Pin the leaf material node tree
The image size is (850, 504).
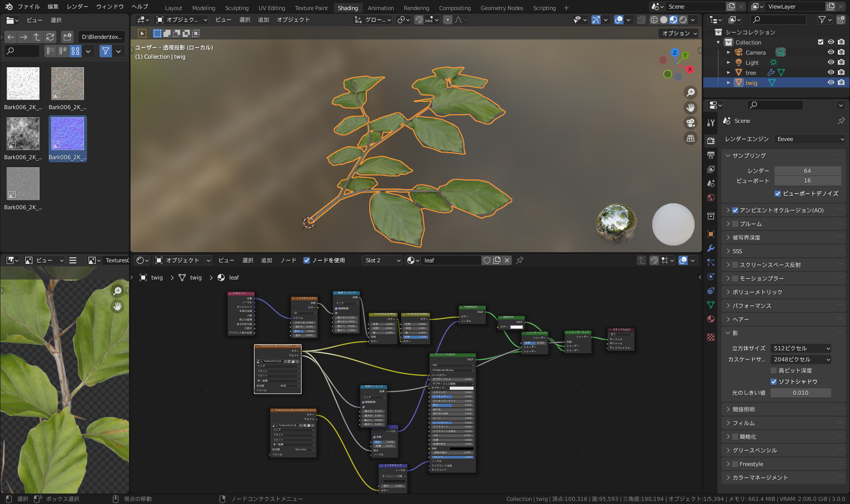(x=520, y=260)
